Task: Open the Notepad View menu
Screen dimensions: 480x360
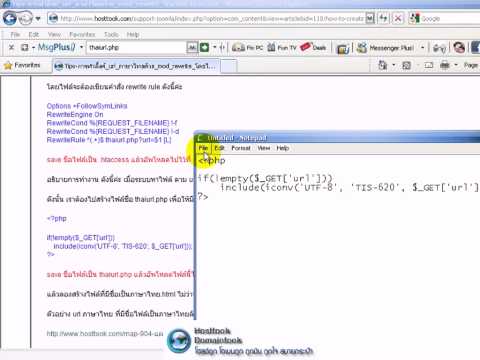Action: (x=264, y=148)
